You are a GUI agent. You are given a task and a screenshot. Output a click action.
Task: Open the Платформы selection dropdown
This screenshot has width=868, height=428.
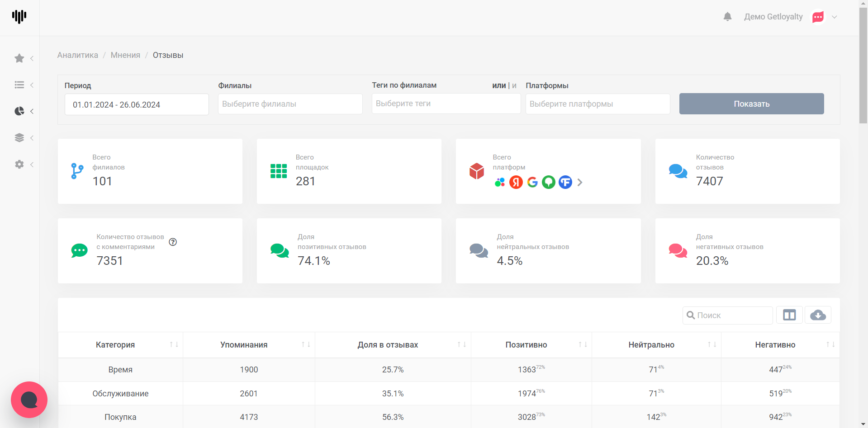coord(598,104)
